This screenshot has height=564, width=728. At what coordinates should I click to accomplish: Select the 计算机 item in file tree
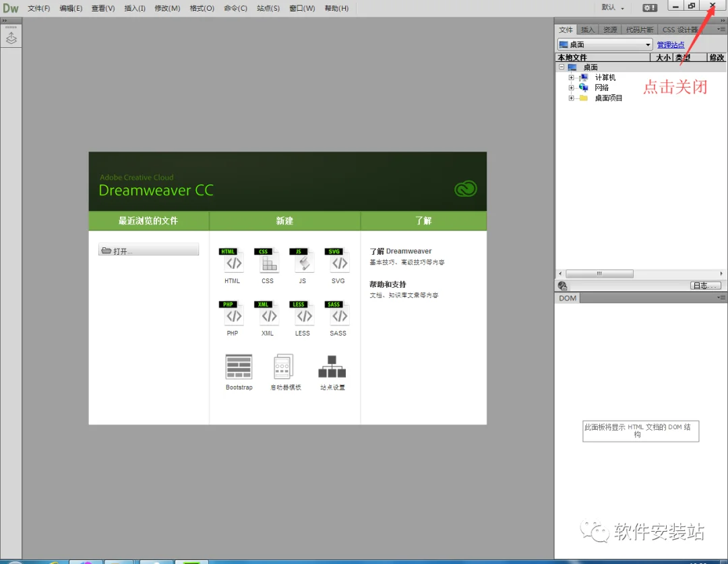coord(605,77)
